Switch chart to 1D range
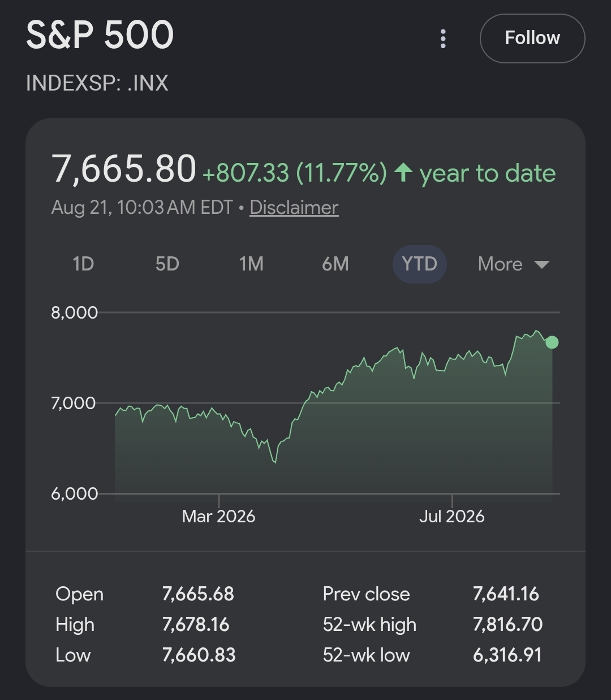611x700 pixels. click(83, 264)
